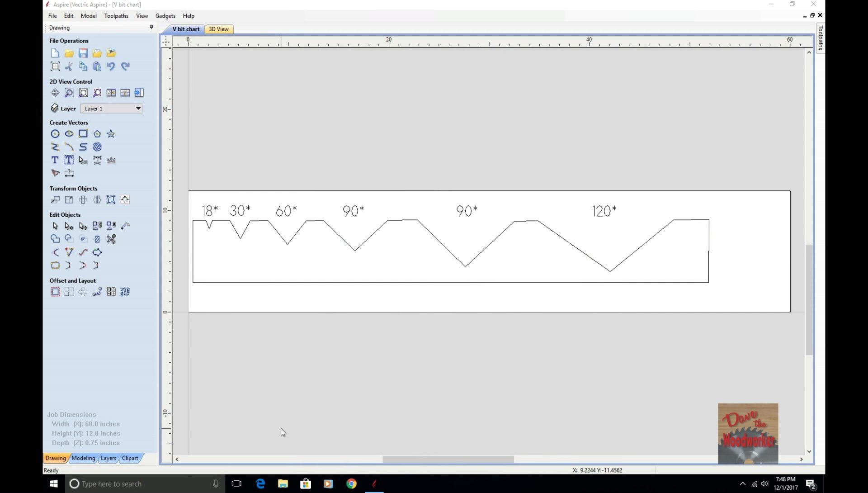
Task: Activate the Zoom tool in 2D View Control
Action: 69,93
